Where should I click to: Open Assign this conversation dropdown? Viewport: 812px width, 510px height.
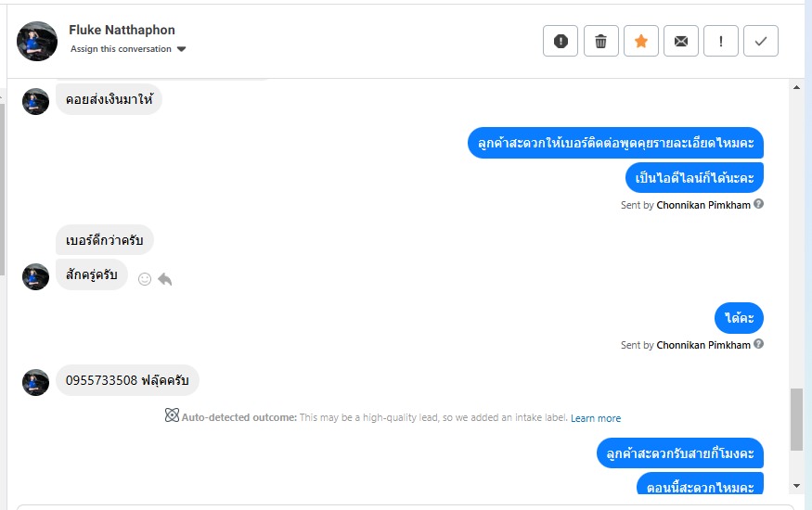(x=128, y=49)
